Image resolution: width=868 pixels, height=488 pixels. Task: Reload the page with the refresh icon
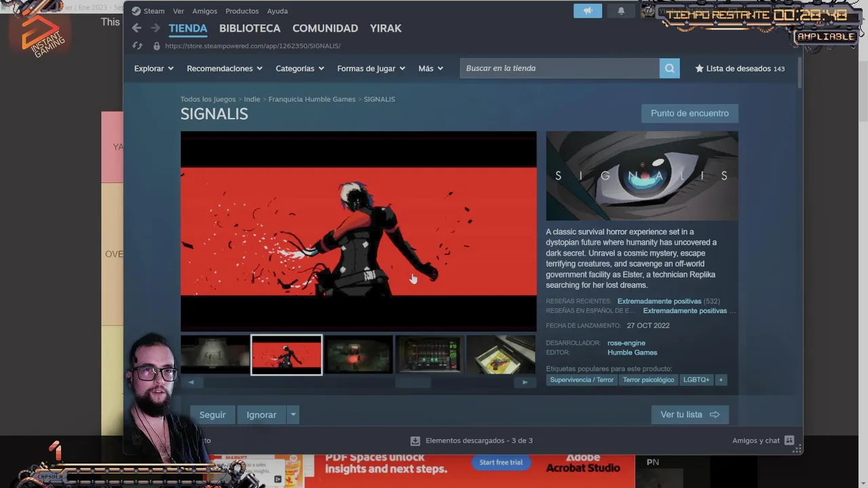(138, 45)
